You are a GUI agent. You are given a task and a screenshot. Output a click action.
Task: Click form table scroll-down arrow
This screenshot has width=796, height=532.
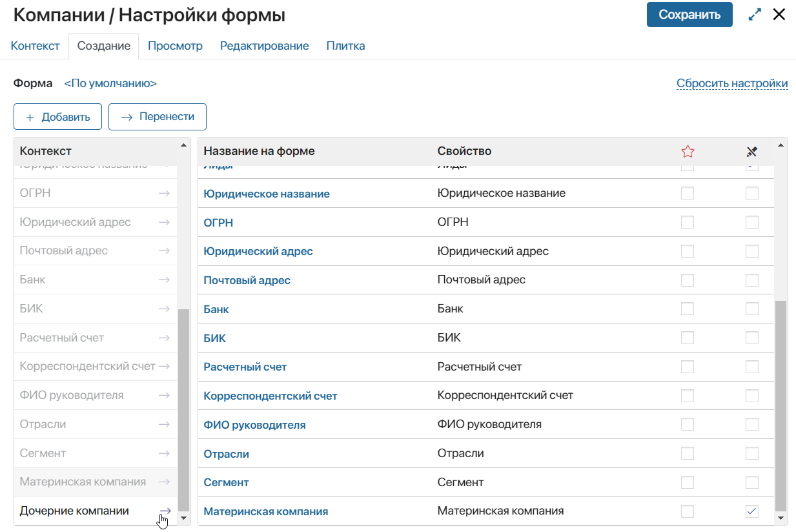pyautogui.click(x=782, y=518)
